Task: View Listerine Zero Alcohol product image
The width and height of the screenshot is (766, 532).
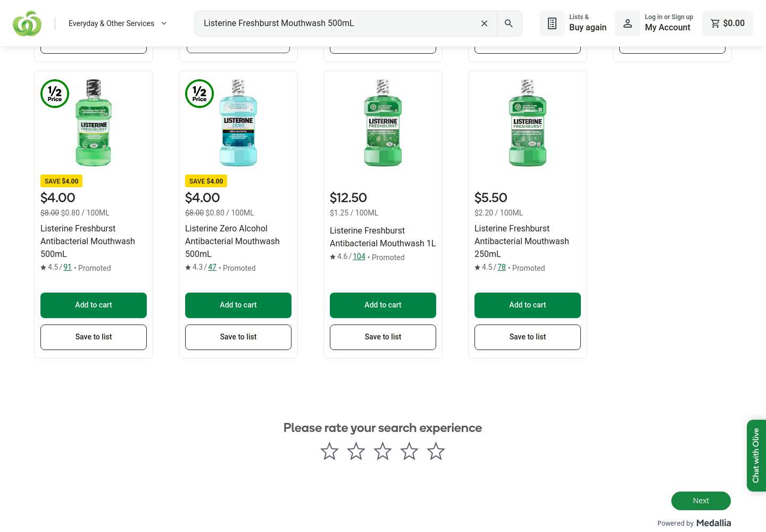Action: tap(238, 122)
